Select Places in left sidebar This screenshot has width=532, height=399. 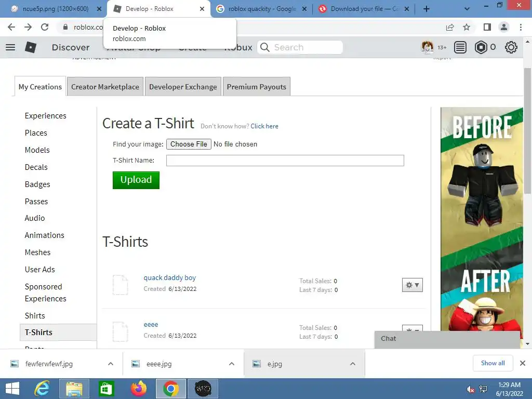pos(36,133)
